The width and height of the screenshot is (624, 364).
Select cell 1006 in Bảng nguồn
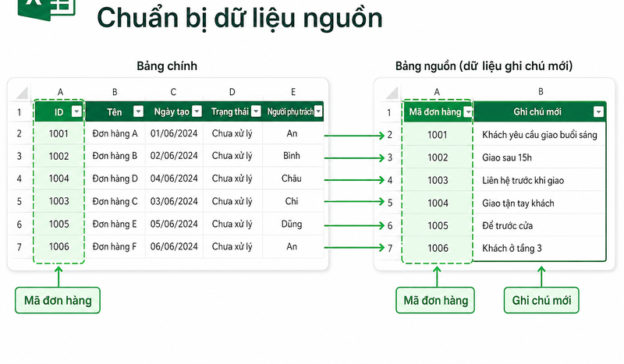click(x=438, y=248)
